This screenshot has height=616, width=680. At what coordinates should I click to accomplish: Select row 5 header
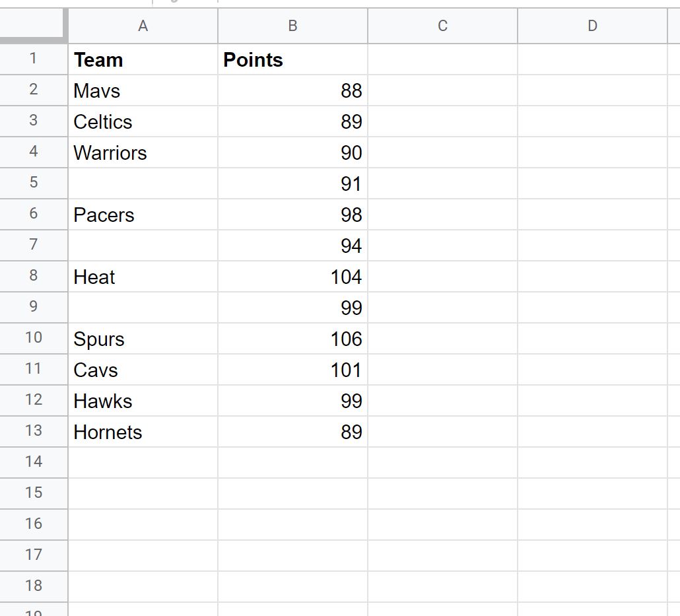pyautogui.click(x=34, y=183)
